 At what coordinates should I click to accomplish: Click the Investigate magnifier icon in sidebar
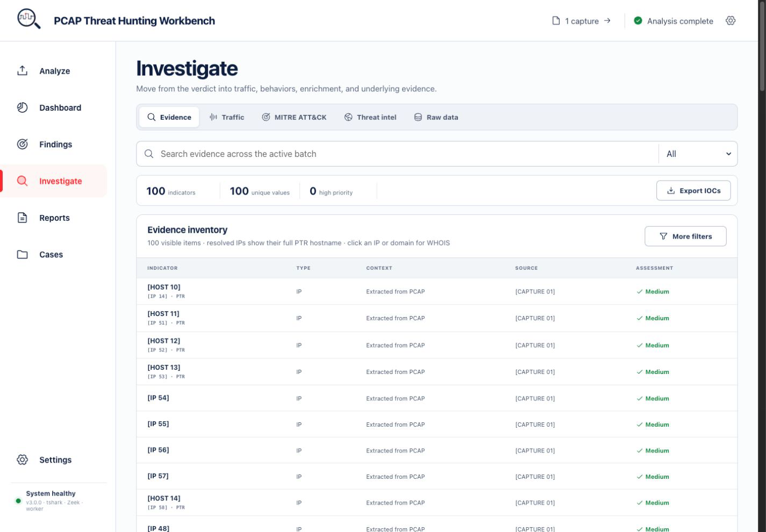click(x=22, y=181)
